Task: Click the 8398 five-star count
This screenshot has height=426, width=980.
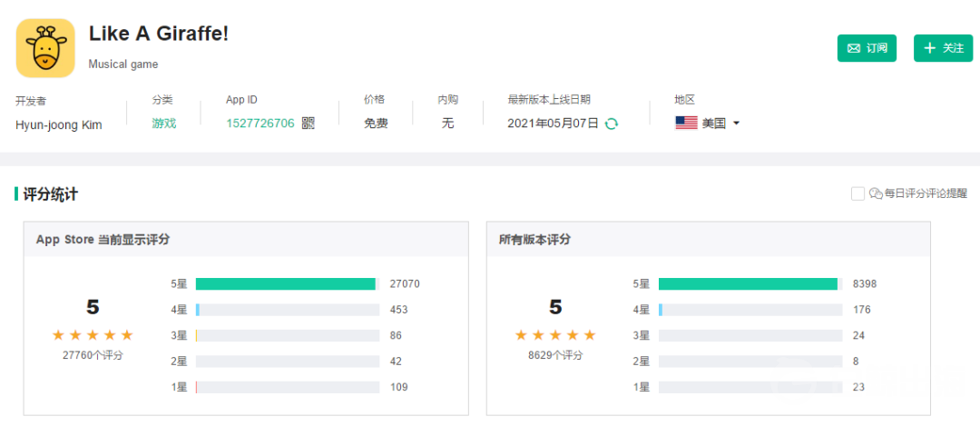Action: tap(865, 284)
